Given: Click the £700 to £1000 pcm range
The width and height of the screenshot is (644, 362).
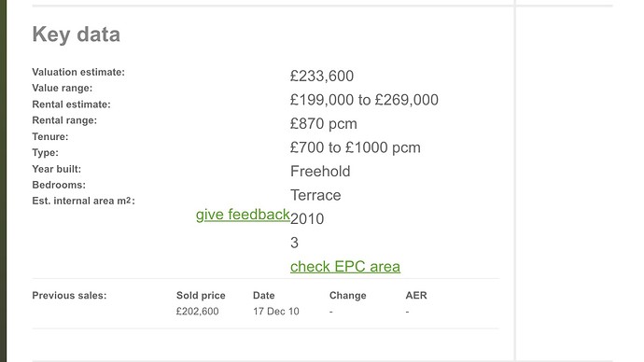Looking at the screenshot, I should click(x=356, y=147).
